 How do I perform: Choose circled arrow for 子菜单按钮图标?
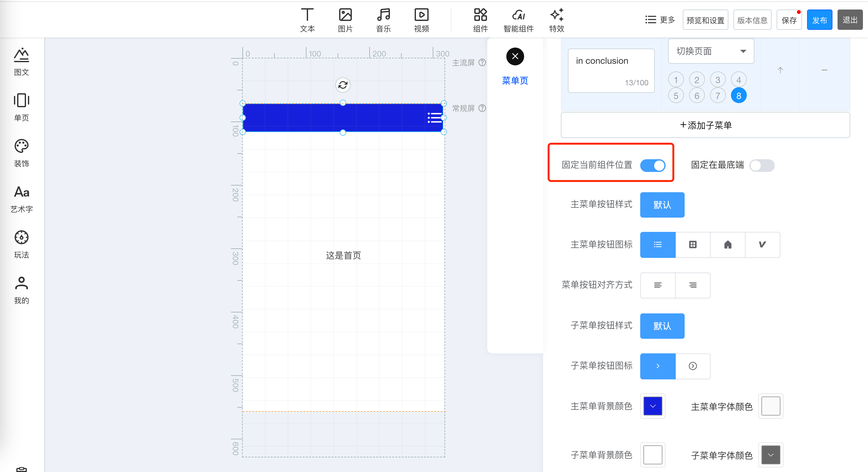(x=693, y=366)
